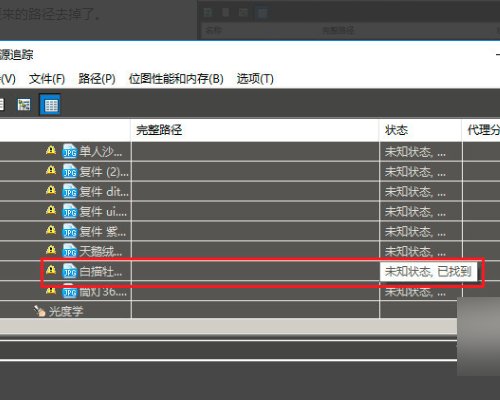Click the JPG icon of 简灯 36
Image resolution: width=500 pixels, height=400 pixels.
point(70,291)
